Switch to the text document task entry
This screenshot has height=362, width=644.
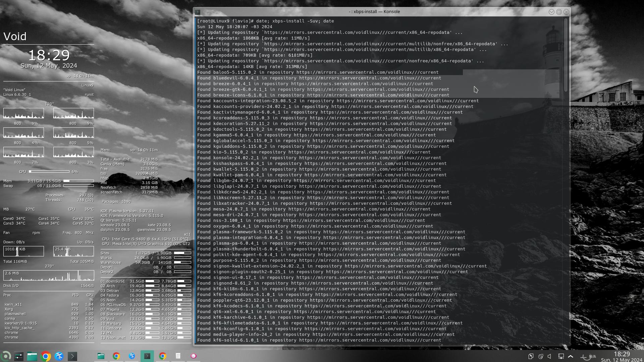pyautogui.click(x=178, y=356)
